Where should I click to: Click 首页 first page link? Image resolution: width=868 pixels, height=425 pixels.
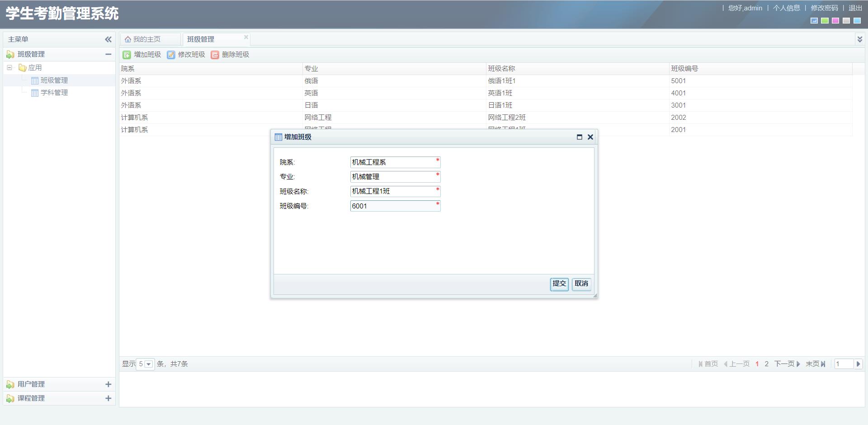coord(708,364)
